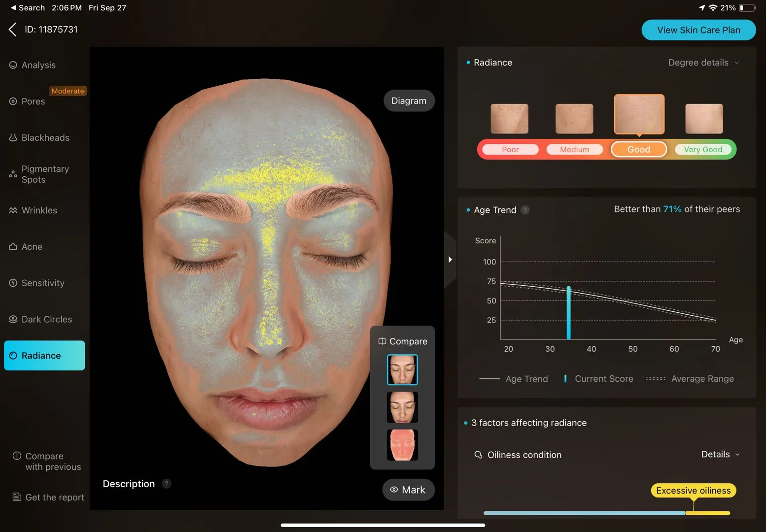
Task: Click the Current Score bar on chart
Action: pos(568,313)
